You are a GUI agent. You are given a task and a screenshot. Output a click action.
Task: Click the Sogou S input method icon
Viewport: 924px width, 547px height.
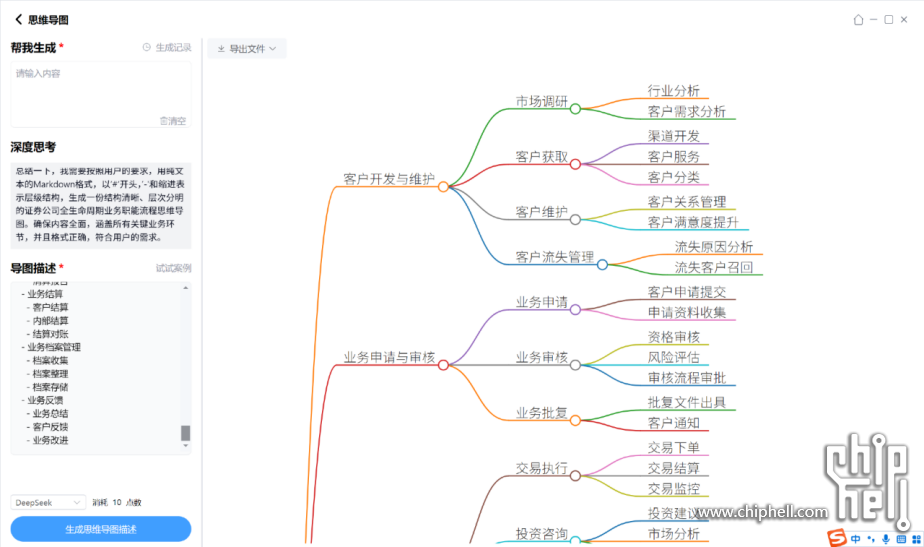point(837,538)
